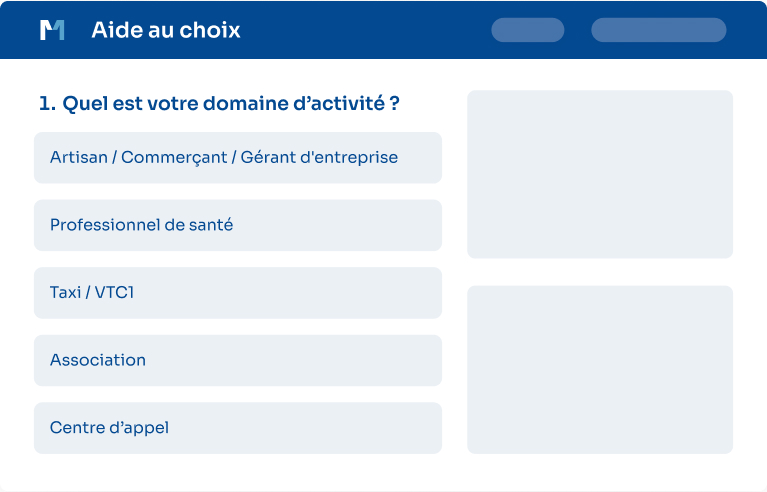Click the word santé in the second option

pos(211,225)
